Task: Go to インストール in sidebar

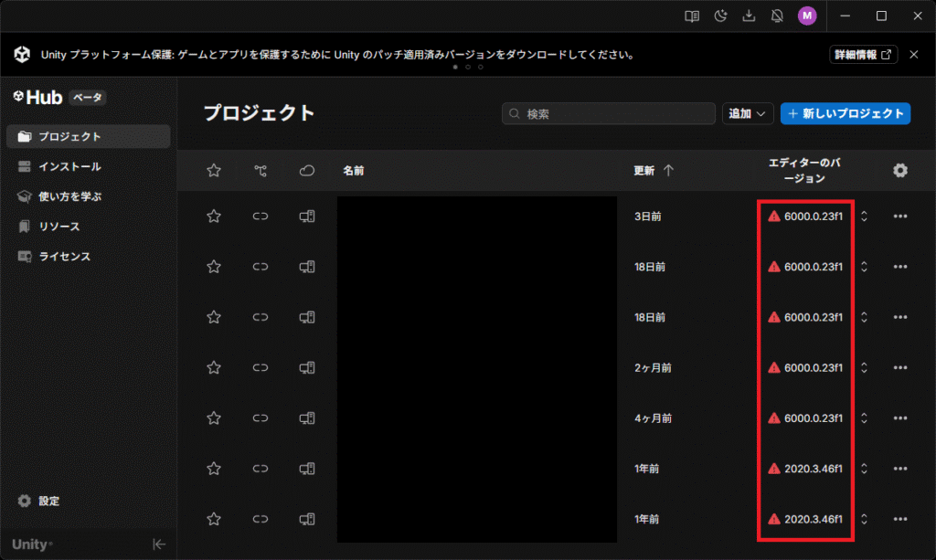Action: [69, 166]
